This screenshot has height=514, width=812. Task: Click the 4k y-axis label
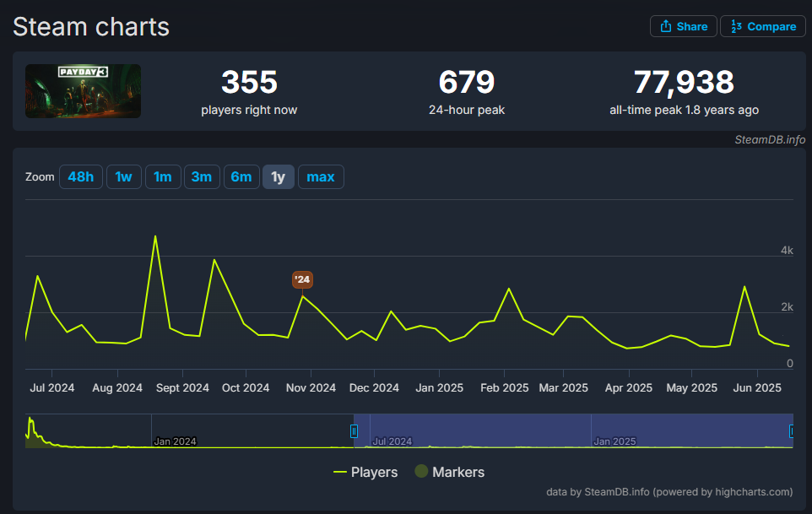[787, 251]
